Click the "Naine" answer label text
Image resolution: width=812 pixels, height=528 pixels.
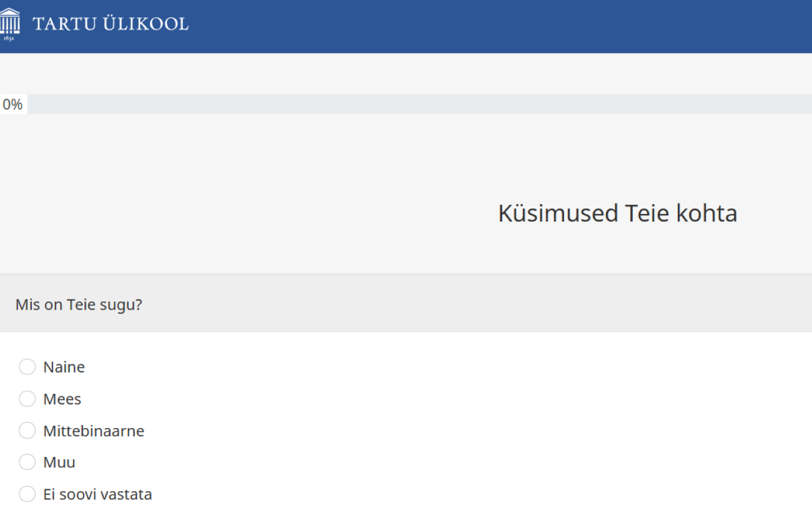coord(64,367)
